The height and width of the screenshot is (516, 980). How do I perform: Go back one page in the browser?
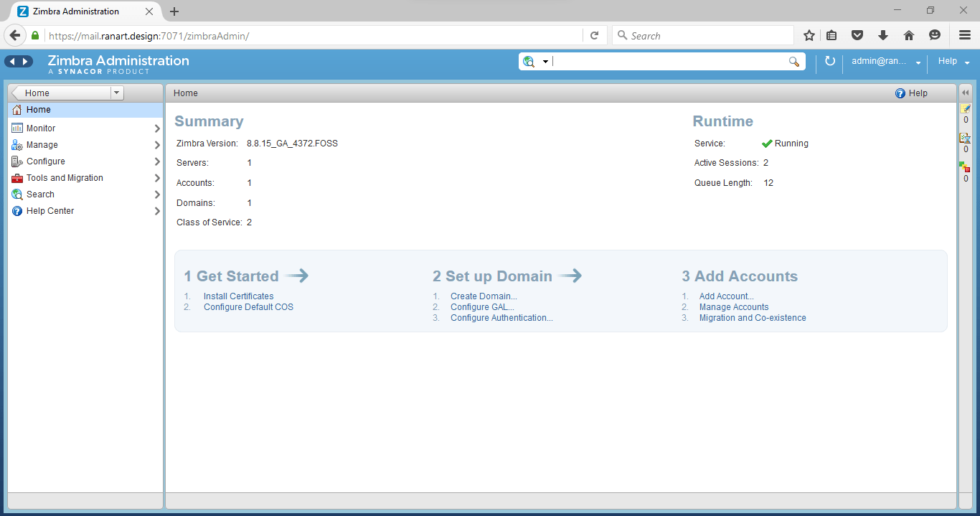[15, 35]
